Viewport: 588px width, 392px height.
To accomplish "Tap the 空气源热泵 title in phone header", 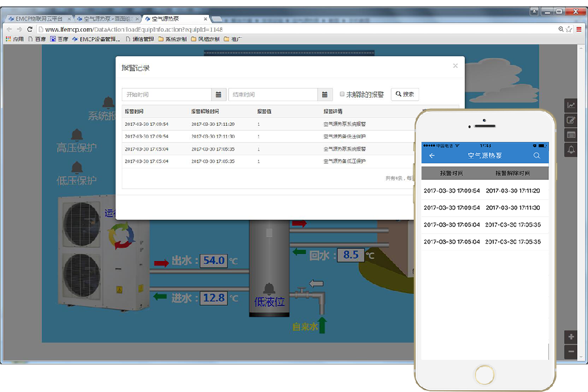I will 485,155.
